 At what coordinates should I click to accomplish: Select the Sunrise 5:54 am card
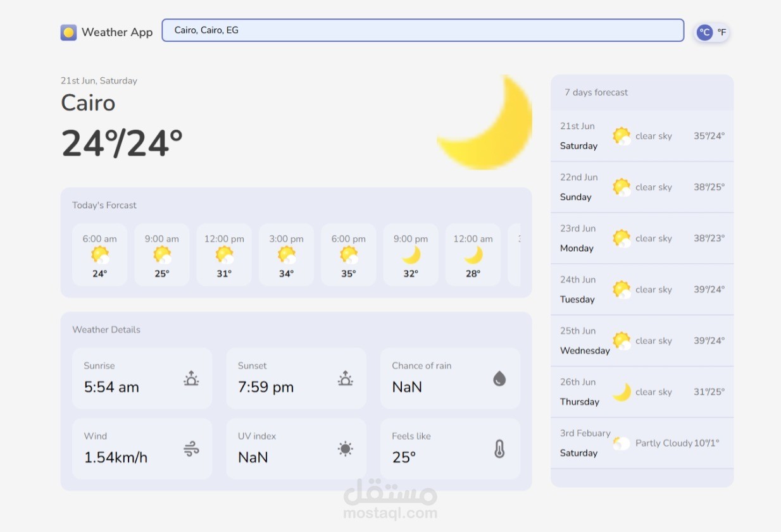pos(142,378)
